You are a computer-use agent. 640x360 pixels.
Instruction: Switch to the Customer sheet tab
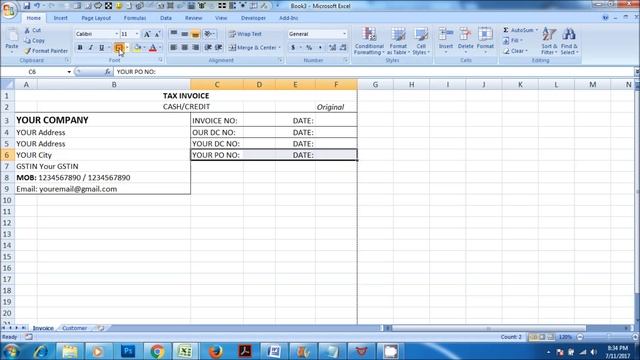point(75,328)
